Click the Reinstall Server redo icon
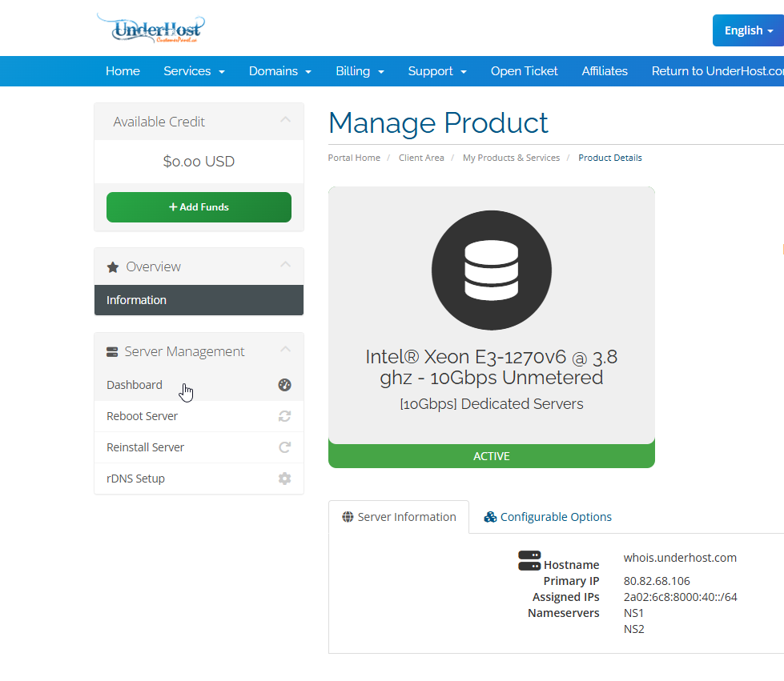Viewport: 784px width, 681px height. pyautogui.click(x=284, y=447)
